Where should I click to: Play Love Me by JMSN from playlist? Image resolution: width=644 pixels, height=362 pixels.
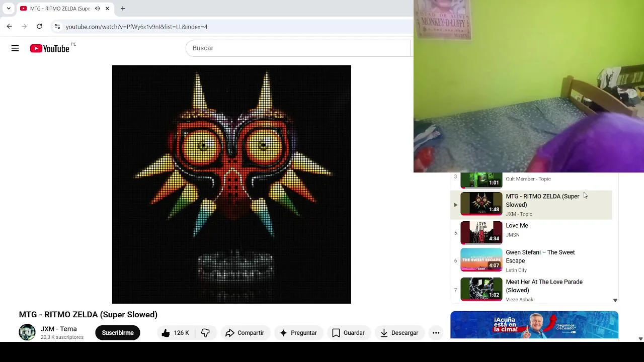(x=517, y=226)
